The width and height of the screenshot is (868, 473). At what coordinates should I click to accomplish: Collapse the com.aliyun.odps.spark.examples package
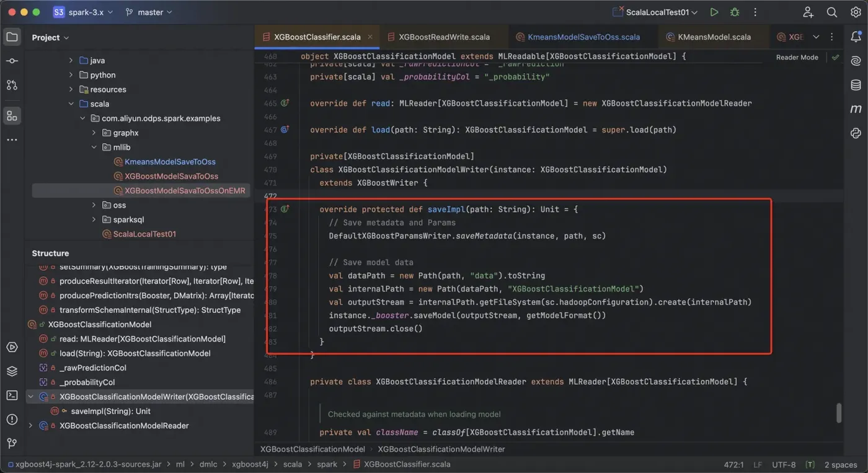pyautogui.click(x=82, y=118)
